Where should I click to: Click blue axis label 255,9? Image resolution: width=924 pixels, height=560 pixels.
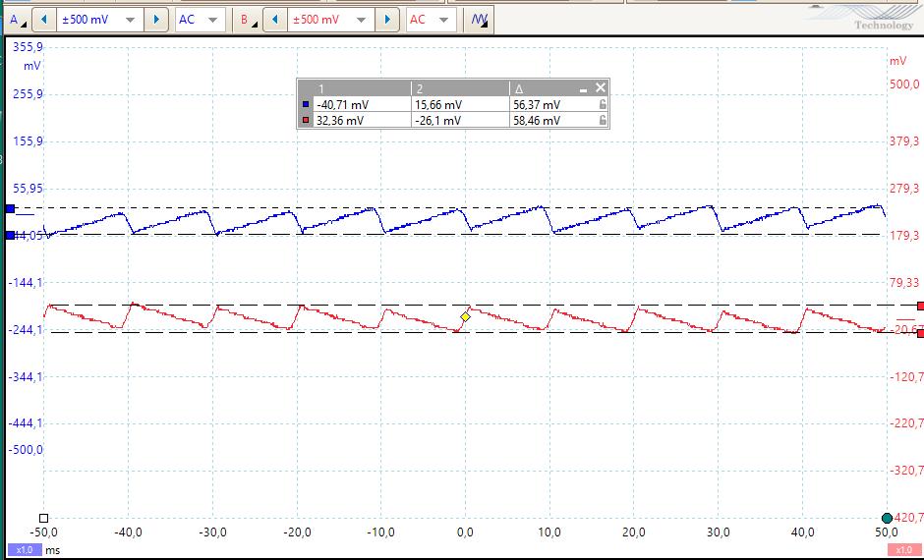28,94
